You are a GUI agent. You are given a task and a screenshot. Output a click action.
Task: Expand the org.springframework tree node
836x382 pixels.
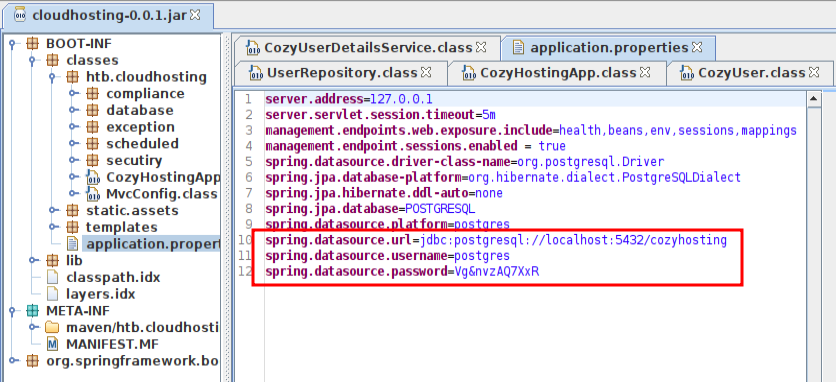pyautogui.click(x=12, y=361)
